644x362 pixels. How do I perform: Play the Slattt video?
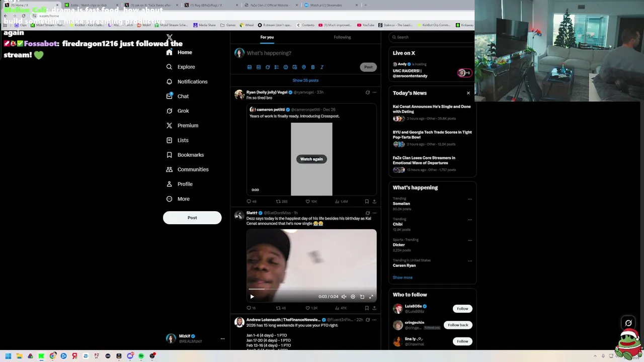click(252, 297)
